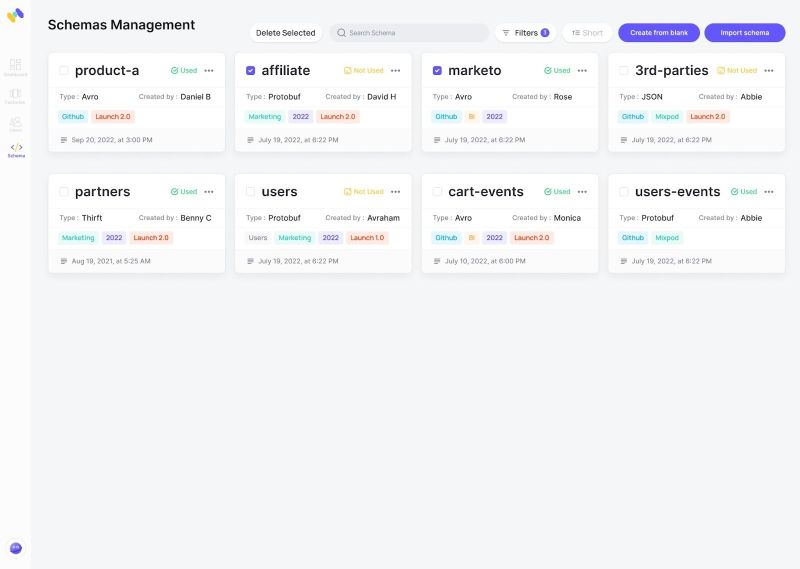The height and width of the screenshot is (569, 800).
Task: Click the Import schema button
Action: coord(744,33)
